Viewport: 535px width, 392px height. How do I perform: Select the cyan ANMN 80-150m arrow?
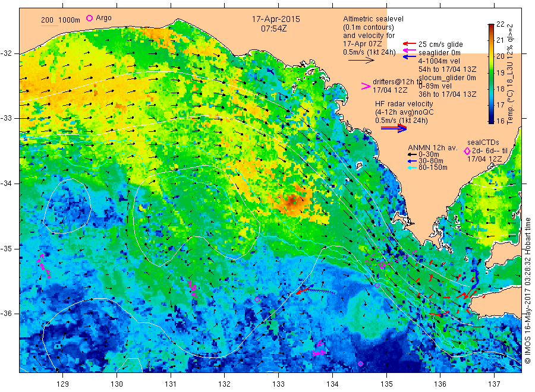coord(412,167)
